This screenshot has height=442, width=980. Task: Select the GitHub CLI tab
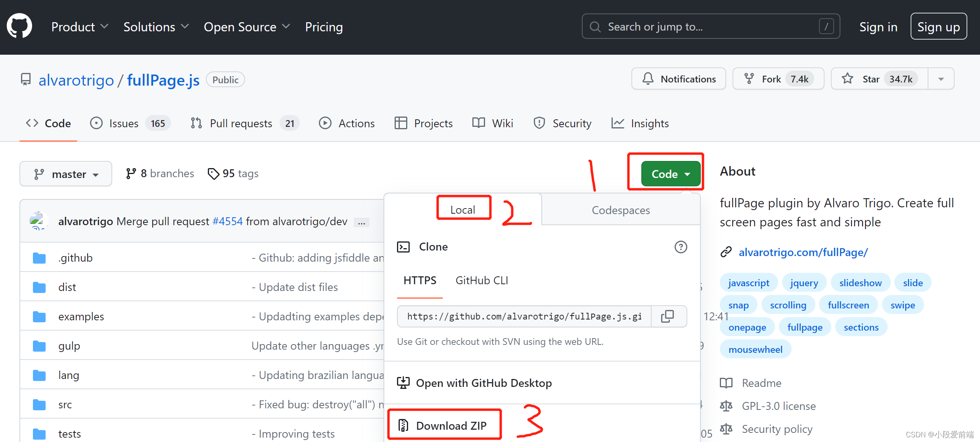point(481,280)
